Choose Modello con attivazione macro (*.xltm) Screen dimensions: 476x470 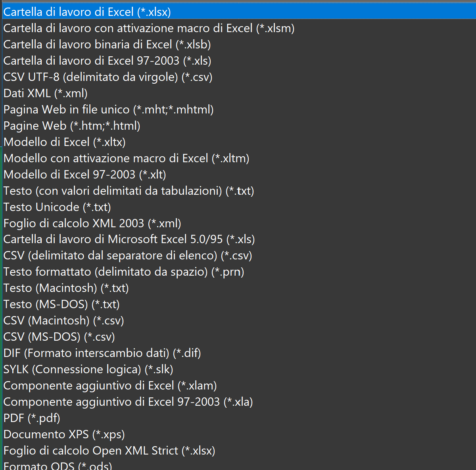(239, 158)
